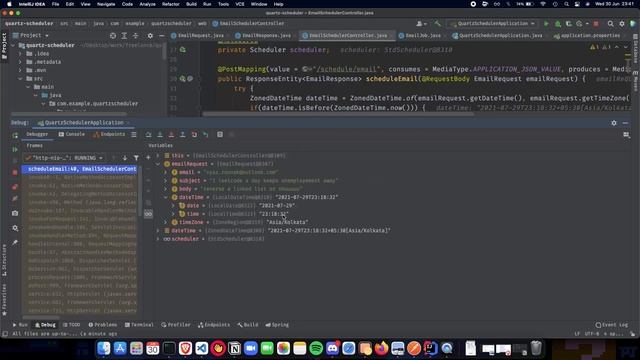Image resolution: width=640 pixels, height=360 pixels.
Task: Collapse the src folder
Action: (20, 78)
